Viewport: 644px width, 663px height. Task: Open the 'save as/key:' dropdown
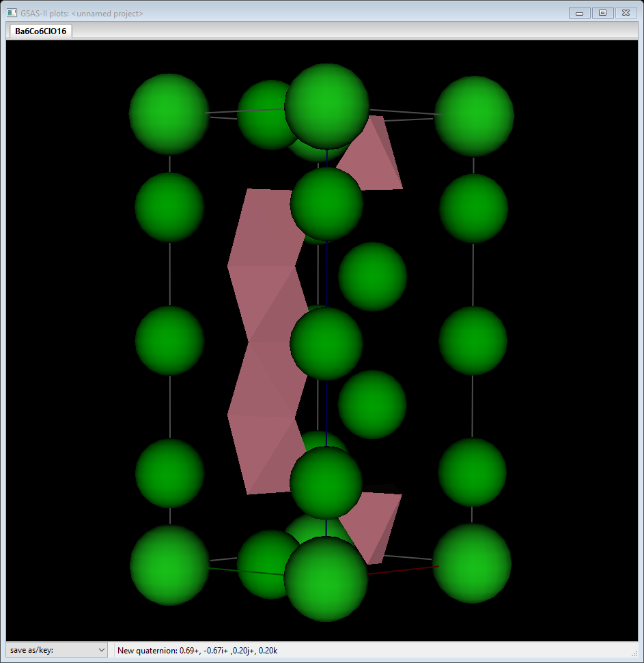57,650
